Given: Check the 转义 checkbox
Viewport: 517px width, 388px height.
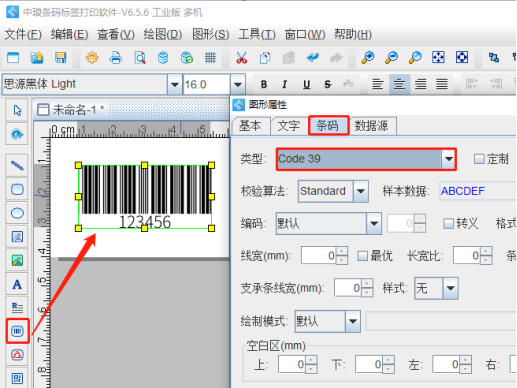Looking at the screenshot, I should [x=448, y=223].
